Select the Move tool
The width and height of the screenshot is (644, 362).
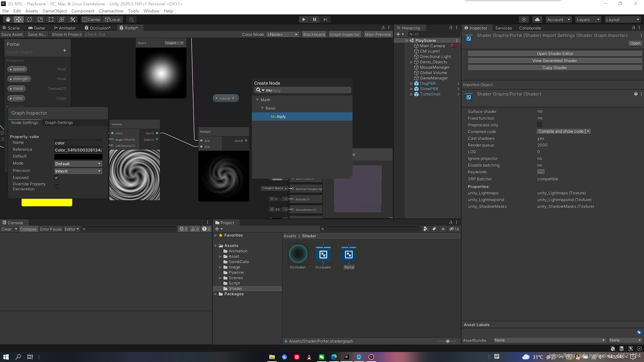pos(19,19)
